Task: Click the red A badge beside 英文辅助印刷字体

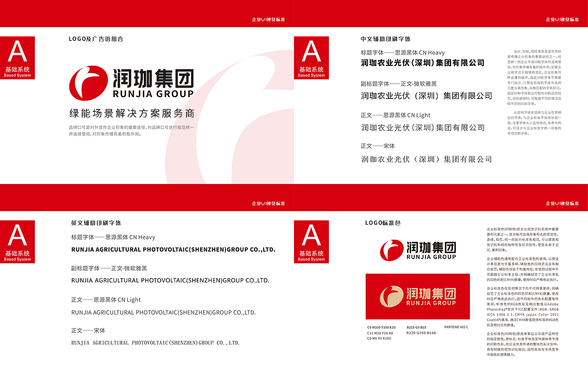Action: coord(17,241)
